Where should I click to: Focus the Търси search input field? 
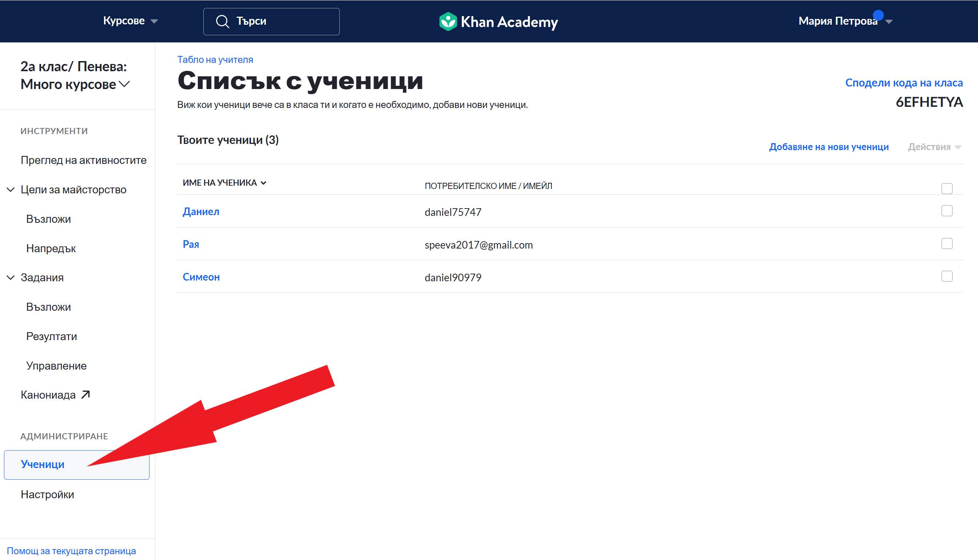(x=271, y=21)
